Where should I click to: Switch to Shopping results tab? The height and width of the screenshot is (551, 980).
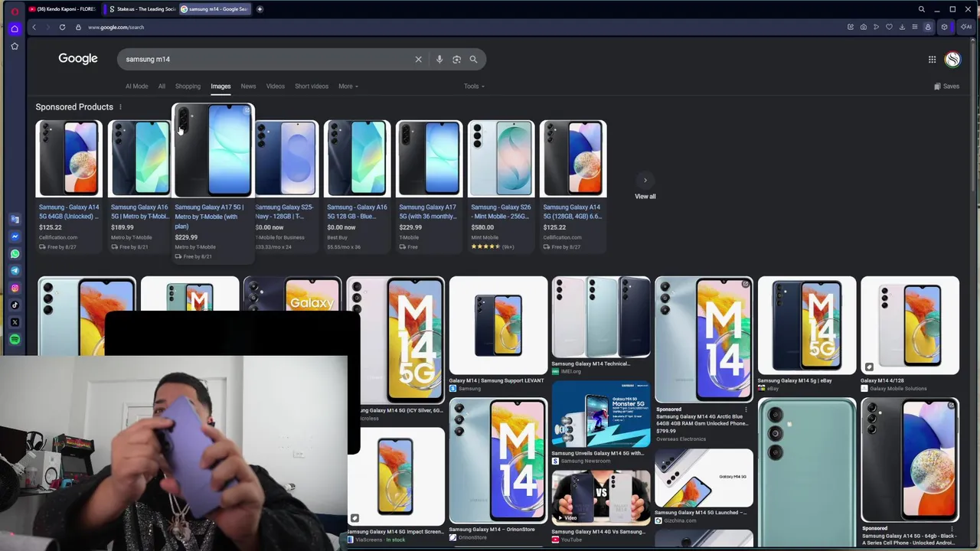pos(188,86)
